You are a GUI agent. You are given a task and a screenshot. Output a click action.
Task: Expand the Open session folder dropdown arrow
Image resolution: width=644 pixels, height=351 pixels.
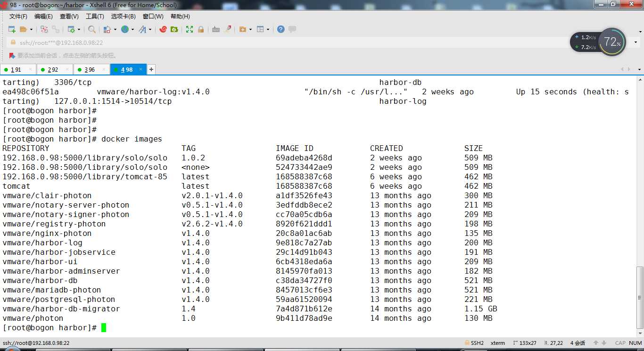[x=32, y=29]
